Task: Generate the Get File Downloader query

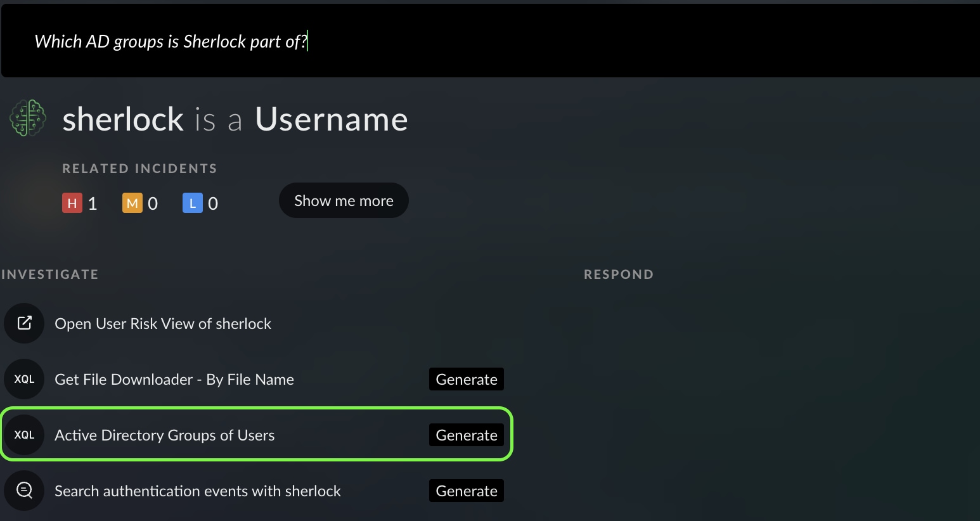Action: (466, 379)
